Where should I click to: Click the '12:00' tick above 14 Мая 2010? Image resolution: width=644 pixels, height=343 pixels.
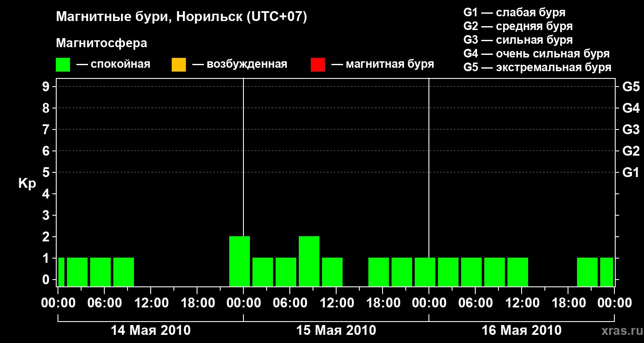click(x=151, y=303)
